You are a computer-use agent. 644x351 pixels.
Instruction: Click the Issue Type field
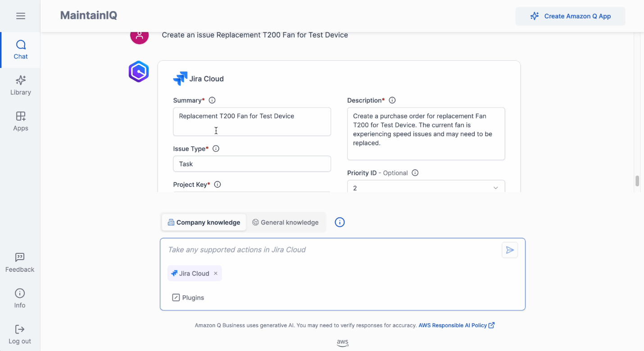coord(252,164)
